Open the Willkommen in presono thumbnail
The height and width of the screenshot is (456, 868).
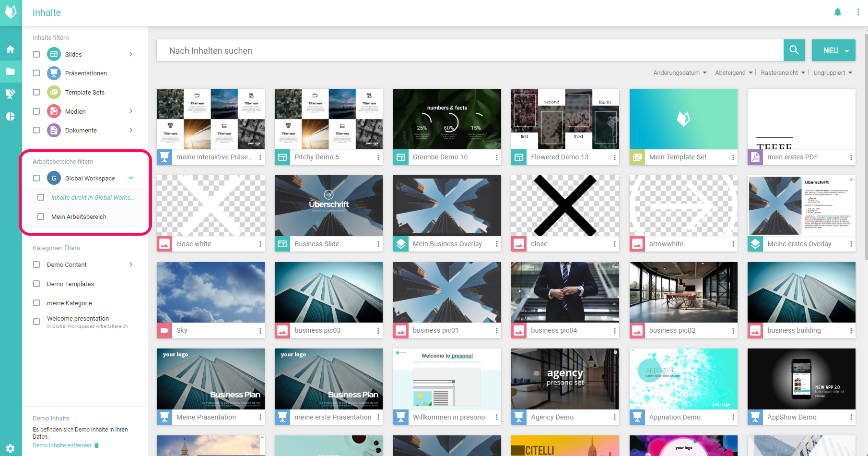[x=447, y=379]
